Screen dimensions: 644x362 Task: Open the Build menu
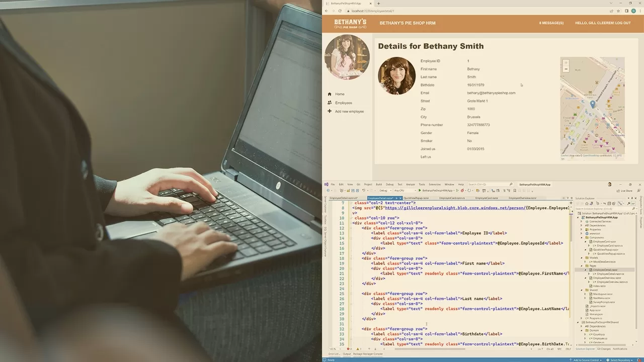point(379,185)
